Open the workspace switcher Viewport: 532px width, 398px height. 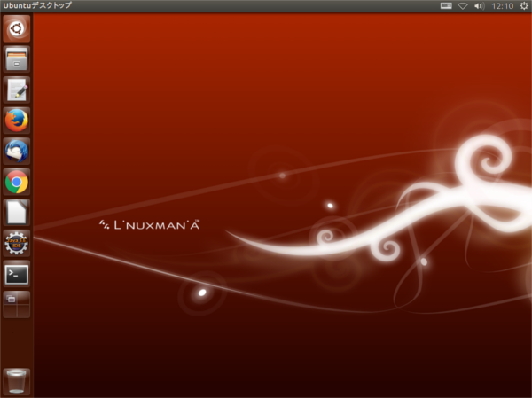click(16, 303)
